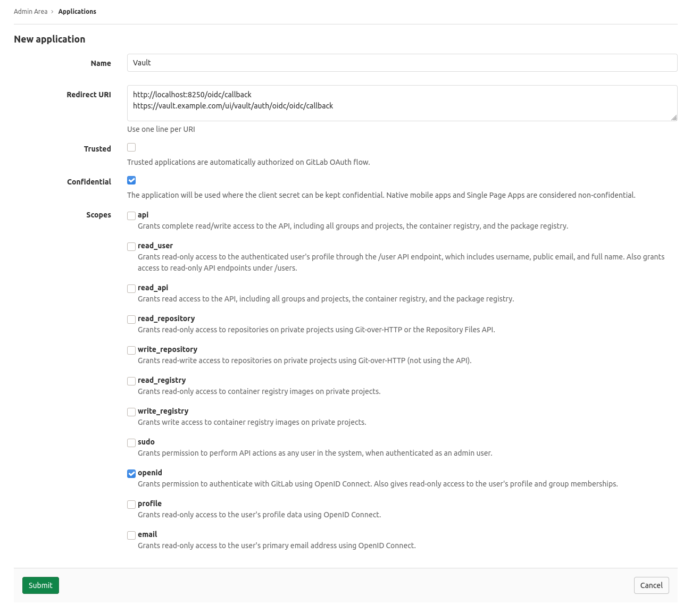Check the profile scope checkbox
The width and height of the screenshot is (700, 604).
point(131,504)
